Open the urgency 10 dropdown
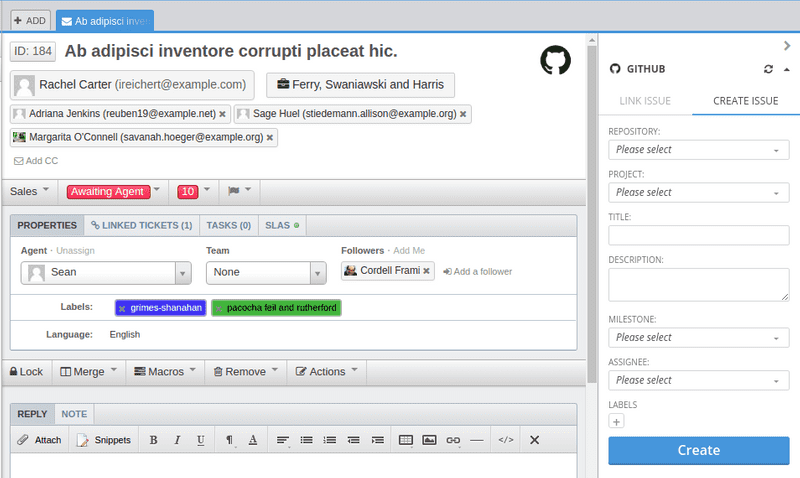The width and height of the screenshot is (800, 478). point(193,191)
